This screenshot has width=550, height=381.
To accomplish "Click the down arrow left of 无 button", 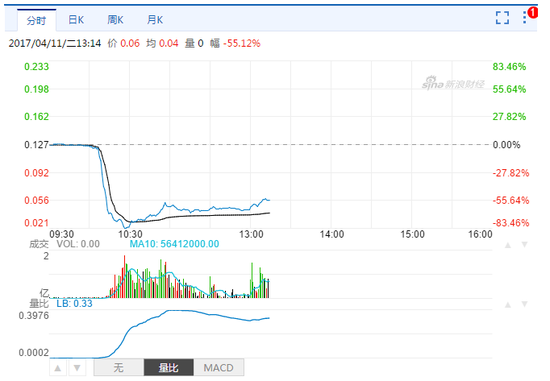I will (x=77, y=368).
